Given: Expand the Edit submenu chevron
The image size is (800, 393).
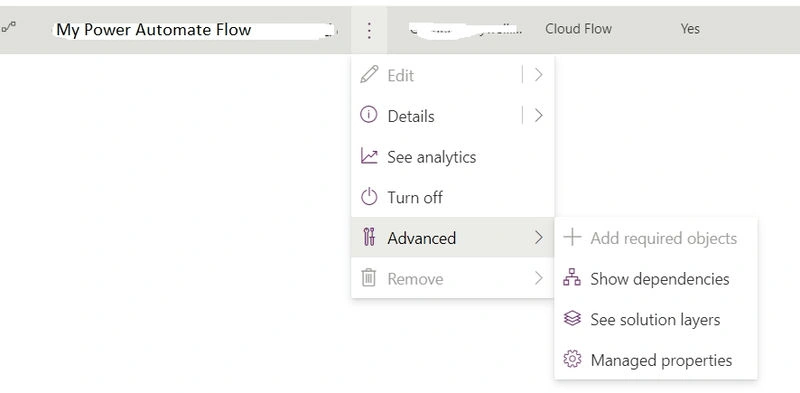Looking at the screenshot, I should coord(538,75).
